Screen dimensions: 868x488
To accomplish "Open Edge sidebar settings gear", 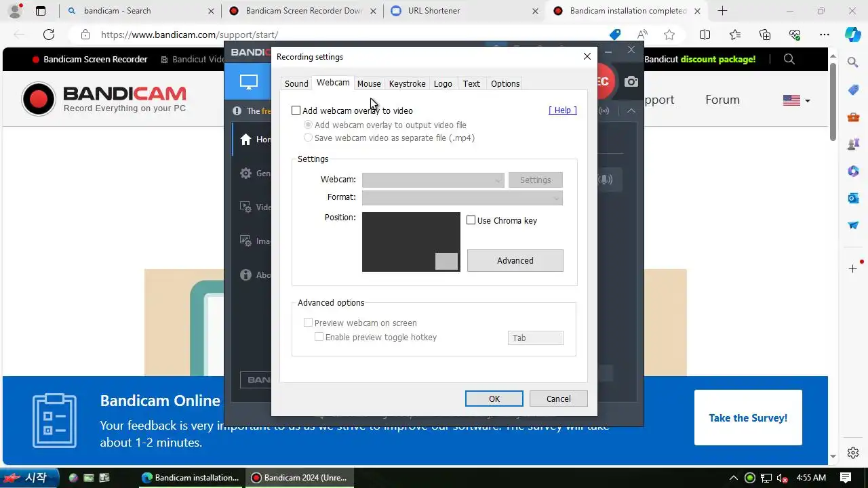I will 853,453.
